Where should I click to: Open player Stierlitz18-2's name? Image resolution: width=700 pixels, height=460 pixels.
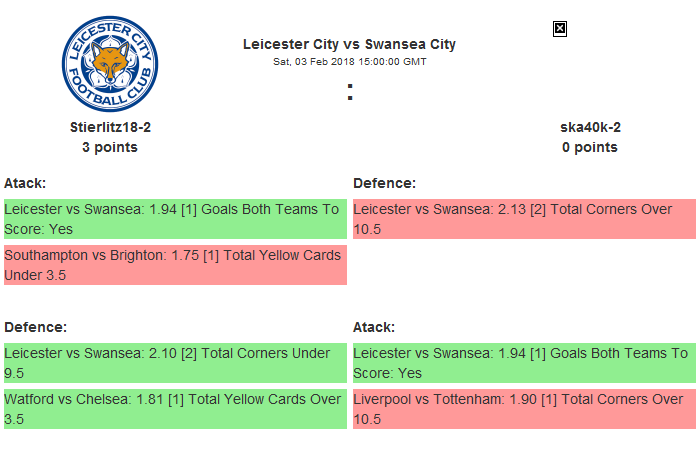coord(110,127)
